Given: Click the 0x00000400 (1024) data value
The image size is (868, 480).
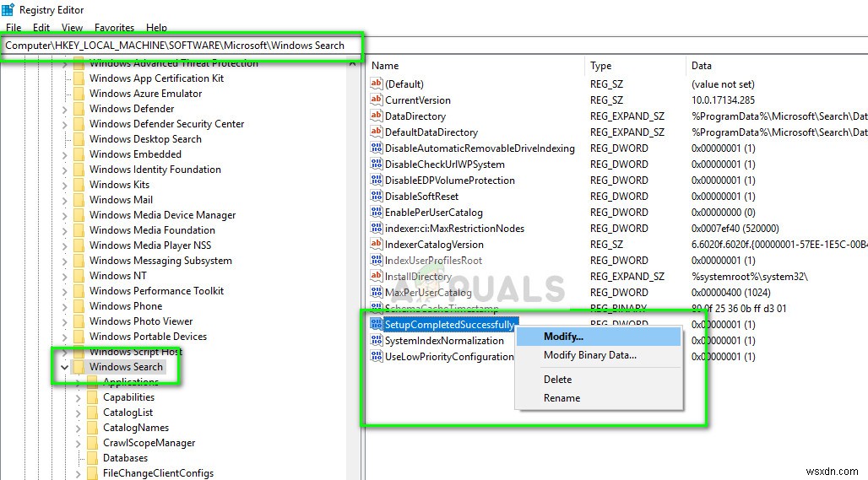Looking at the screenshot, I should [730, 293].
